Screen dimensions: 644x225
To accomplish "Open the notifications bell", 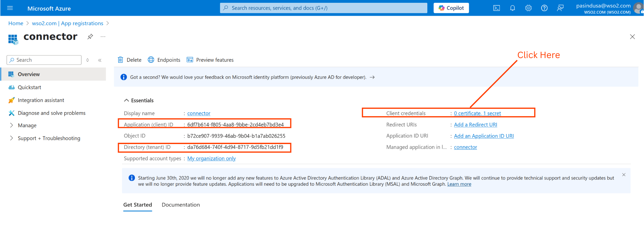I will click(513, 8).
